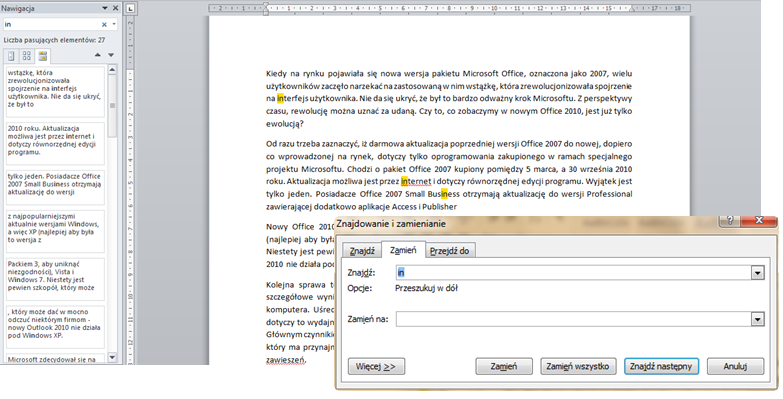
Task: Go to next search result arrow
Action: tap(111, 55)
